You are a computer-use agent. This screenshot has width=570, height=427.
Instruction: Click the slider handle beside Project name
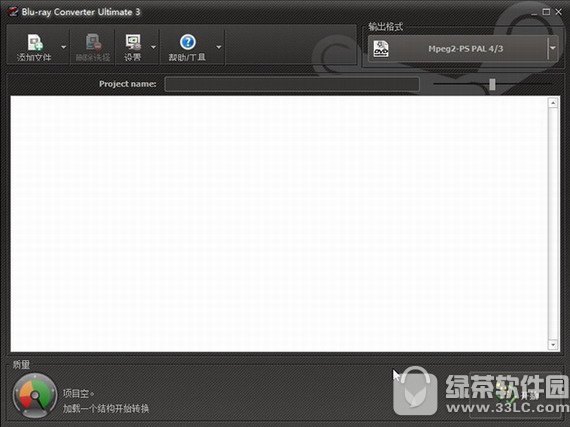[492, 84]
